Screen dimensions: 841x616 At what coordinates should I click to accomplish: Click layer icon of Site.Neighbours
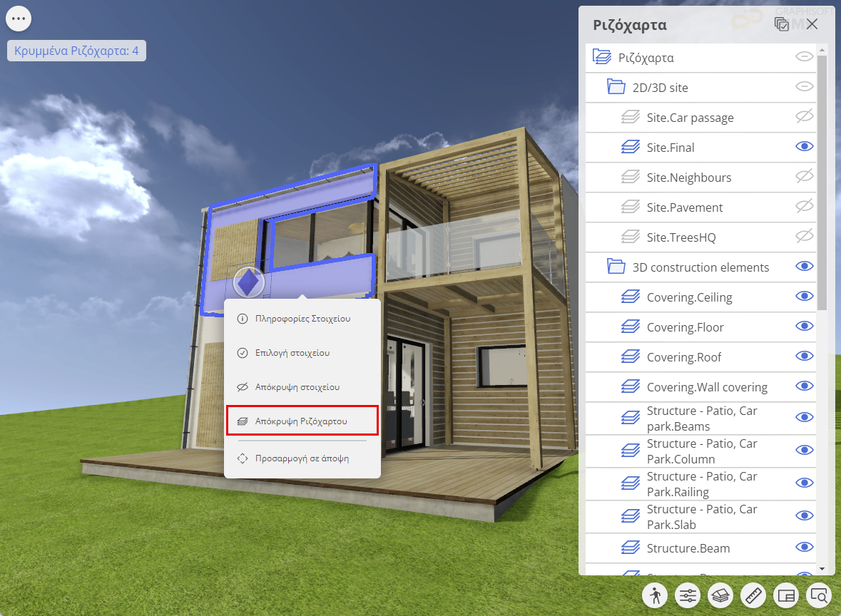click(x=631, y=176)
